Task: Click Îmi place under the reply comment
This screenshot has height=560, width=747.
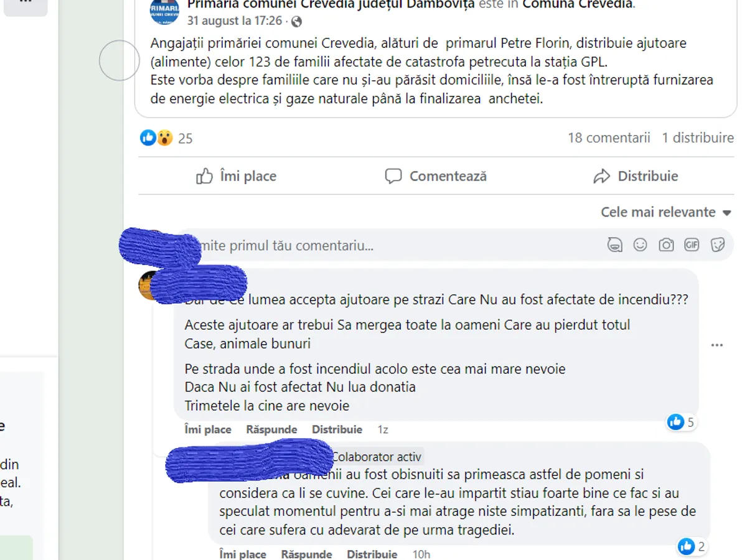Action: pos(243,553)
